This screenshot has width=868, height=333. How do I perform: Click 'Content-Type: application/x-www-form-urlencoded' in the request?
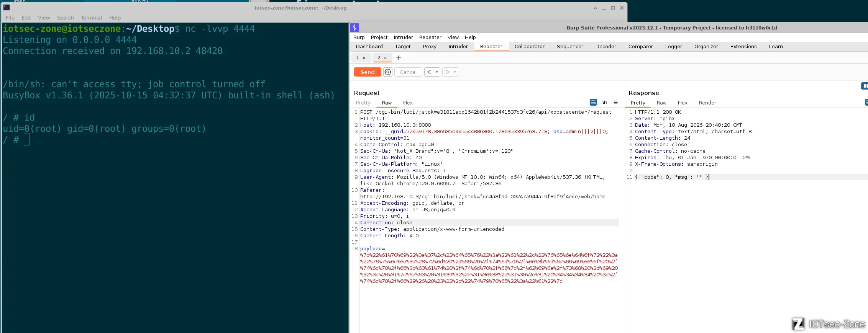(x=432, y=229)
